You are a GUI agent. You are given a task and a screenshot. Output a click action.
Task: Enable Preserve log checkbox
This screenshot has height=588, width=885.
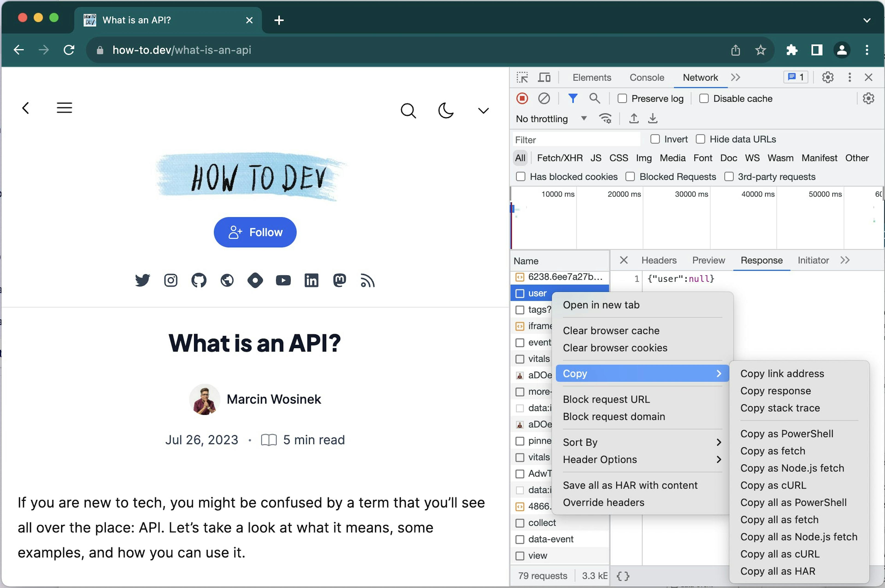click(x=620, y=99)
